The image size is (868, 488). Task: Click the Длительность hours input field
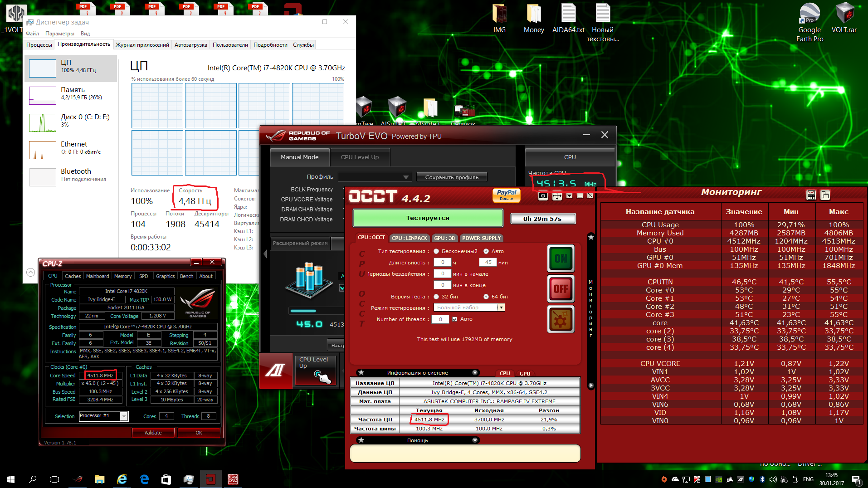[443, 263]
